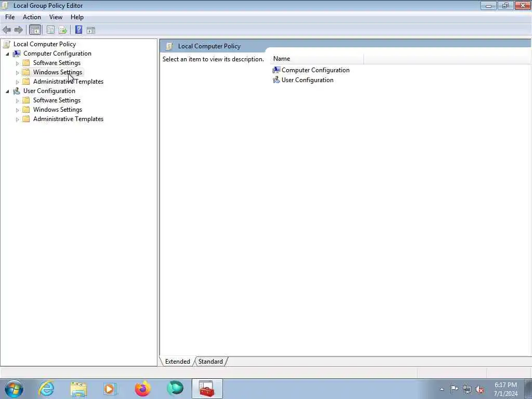Click the Back arrow toolbar icon
Screen dimensions: 532x399
coord(7,30)
